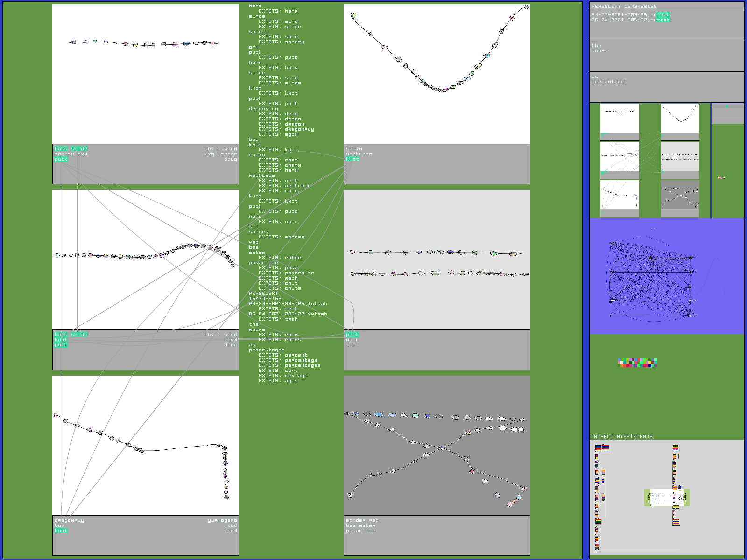Screen dimensions: 747x560
Task: Select highlighted "slide" in top-left caption panel
Action: (79, 149)
